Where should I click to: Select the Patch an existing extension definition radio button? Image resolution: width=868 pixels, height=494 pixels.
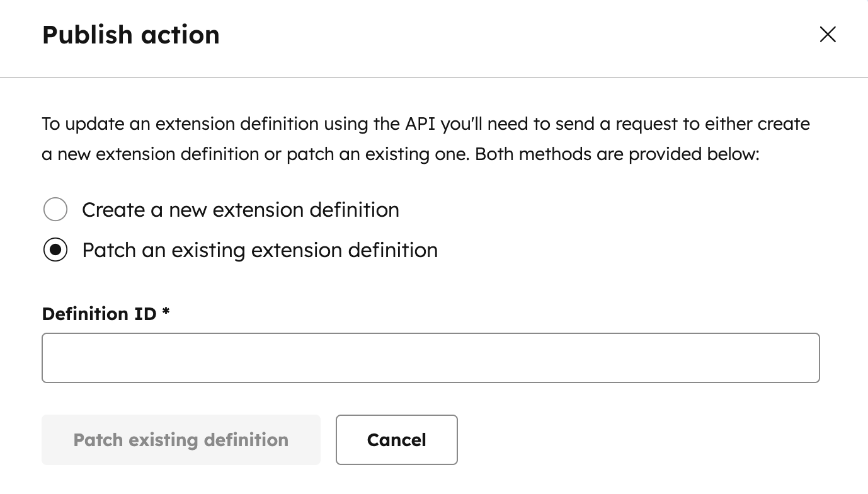[x=55, y=250]
